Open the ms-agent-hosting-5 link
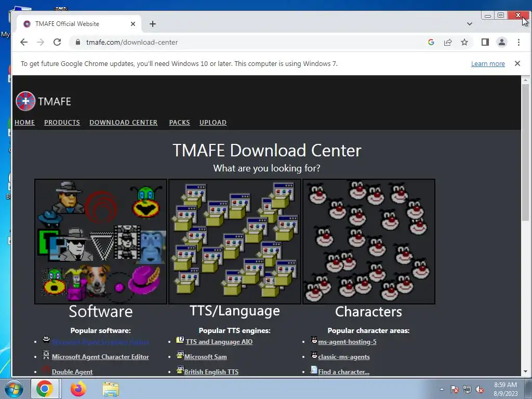 (x=348, y=342)
